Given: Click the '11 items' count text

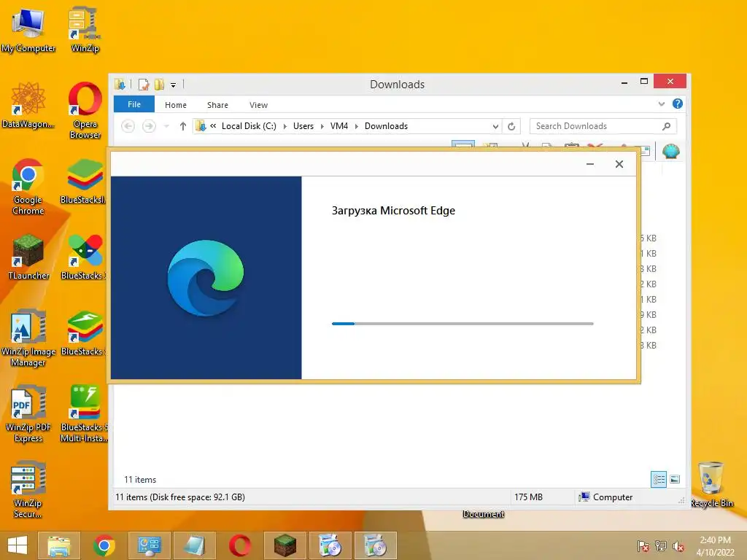Looking at the screenshot, I should point(140,480).
